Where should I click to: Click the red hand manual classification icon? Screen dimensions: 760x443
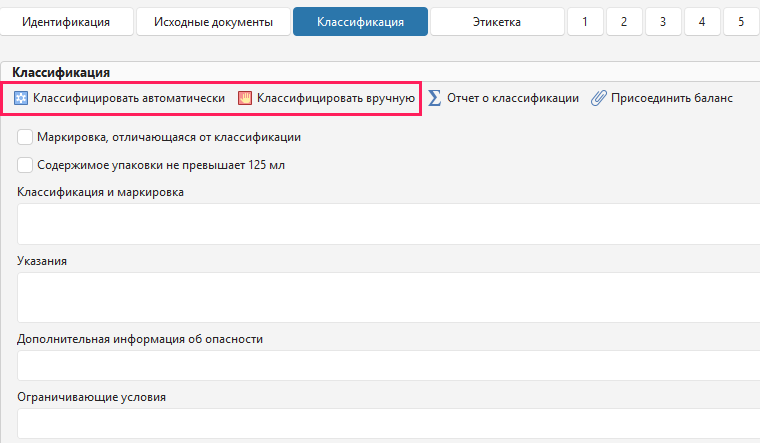pyautogui.click(x=245, y=98)
